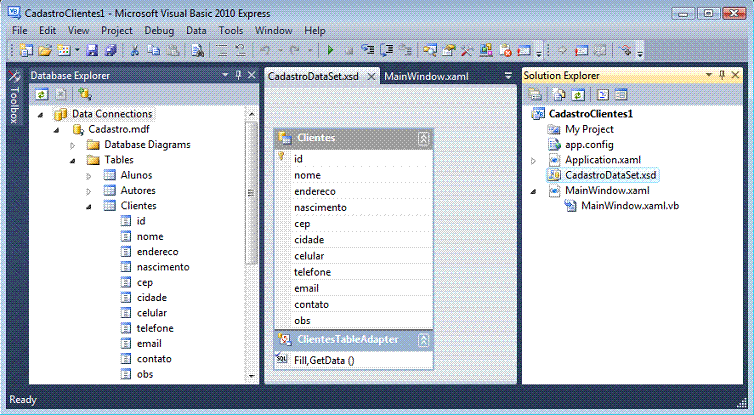Select the nascimento column in designer table

click(x=320, y=207)
